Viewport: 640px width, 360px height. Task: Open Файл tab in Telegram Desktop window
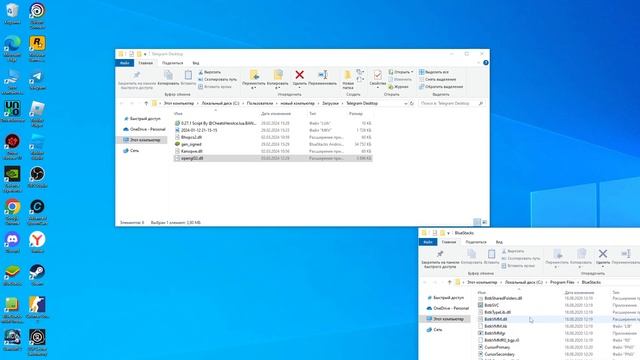coord(124,63)
